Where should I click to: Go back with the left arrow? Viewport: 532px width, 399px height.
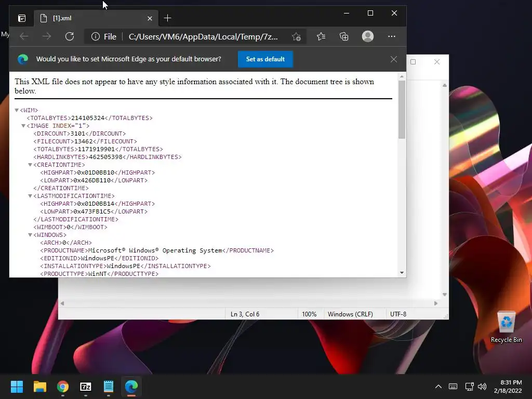click(x=24, y=36)
